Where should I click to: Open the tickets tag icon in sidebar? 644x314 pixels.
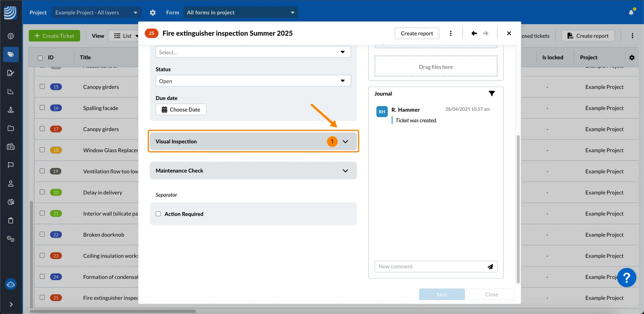(11, 54)
